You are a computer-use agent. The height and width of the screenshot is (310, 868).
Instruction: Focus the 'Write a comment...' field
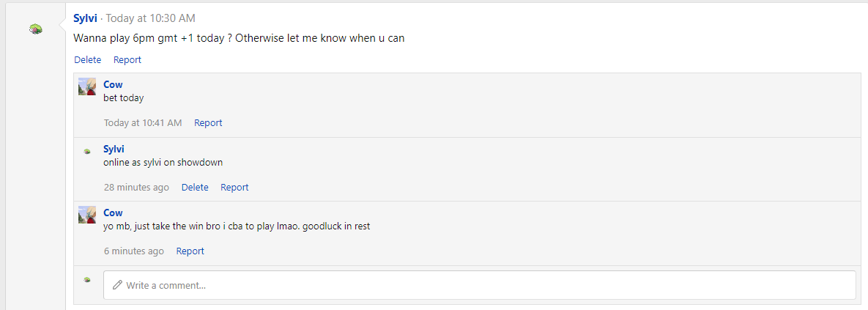coord(479,285)
